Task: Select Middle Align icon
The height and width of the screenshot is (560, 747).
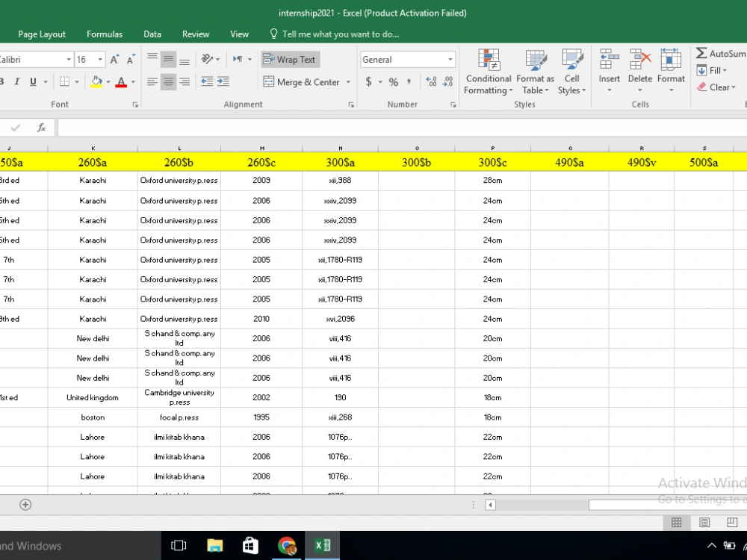Action: 168,59
